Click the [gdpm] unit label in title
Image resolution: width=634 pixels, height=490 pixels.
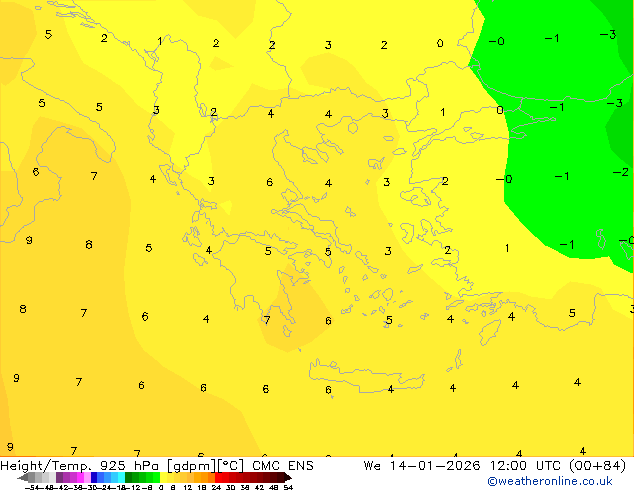point(192,466)
